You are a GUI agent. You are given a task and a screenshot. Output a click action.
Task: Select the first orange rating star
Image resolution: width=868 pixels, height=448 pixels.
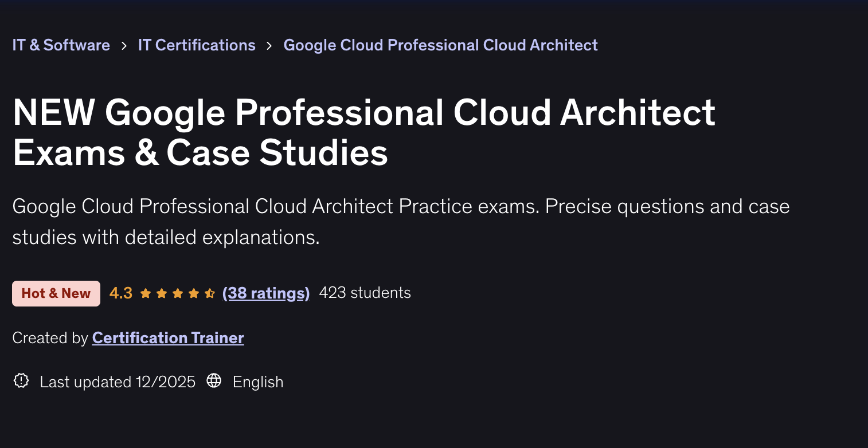pos(146,293)
